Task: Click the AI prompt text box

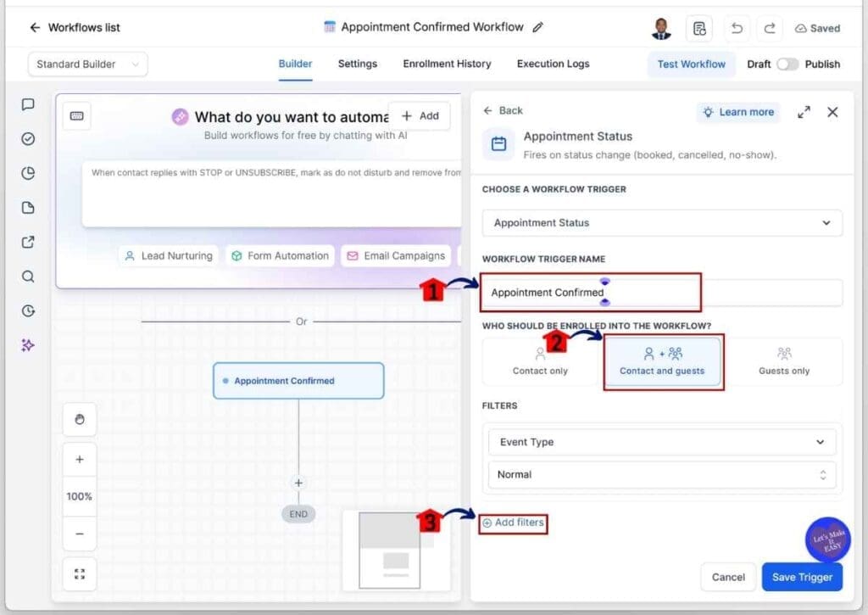Action: point(272,194)
